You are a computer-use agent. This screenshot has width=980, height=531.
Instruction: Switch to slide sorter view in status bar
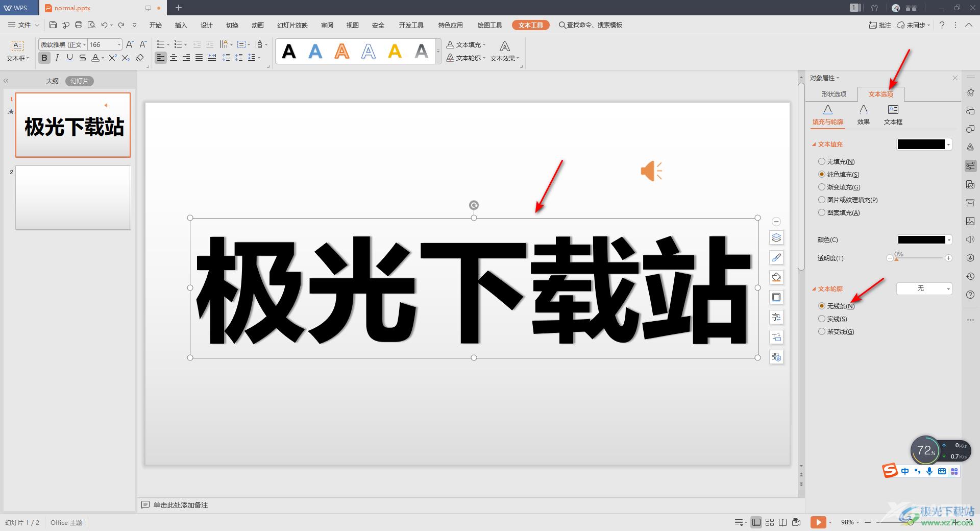click(770, 522)
